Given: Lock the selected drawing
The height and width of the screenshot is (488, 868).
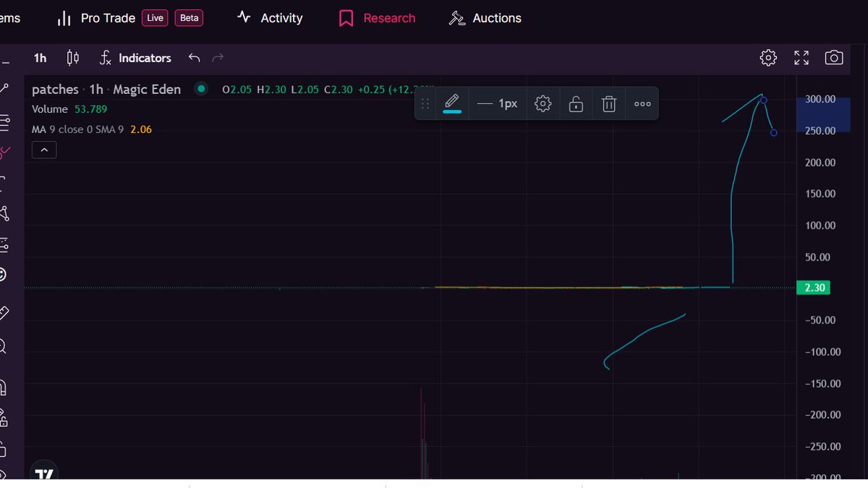Looking at the screenshot, I should coord(576,104).
